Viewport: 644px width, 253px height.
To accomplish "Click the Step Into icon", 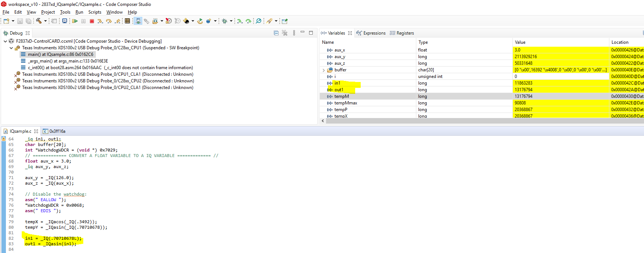I will [100, 21].
